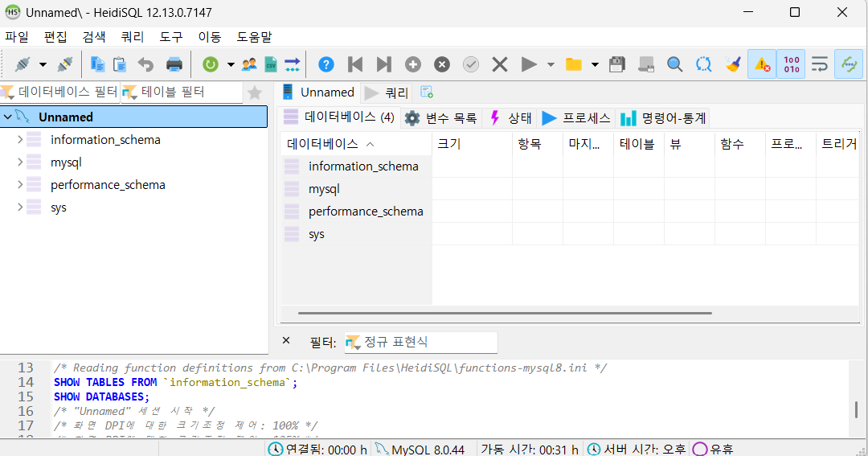Toggle wrap long lines button
Screen dimensions: 868x456
click(x=820, y=64)
